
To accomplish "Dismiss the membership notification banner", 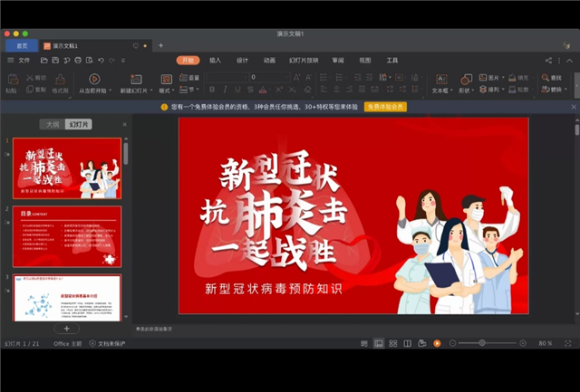I will click(x=574, y=107).
